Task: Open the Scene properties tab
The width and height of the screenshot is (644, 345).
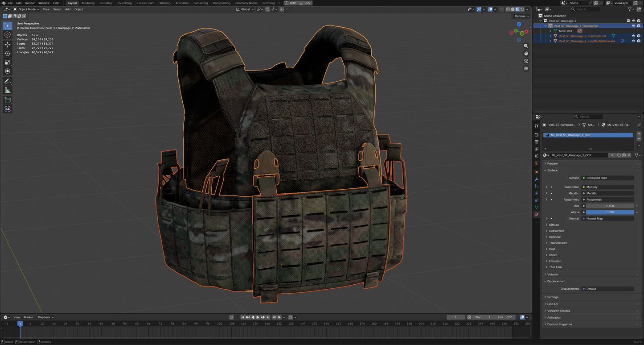Action: (x=537, y=156)
